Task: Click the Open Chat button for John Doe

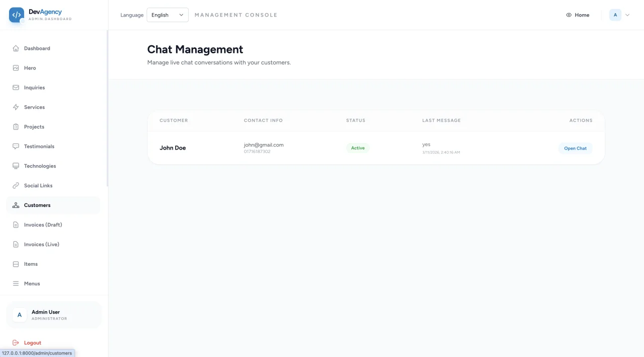Action: click(x=575, y=149)
